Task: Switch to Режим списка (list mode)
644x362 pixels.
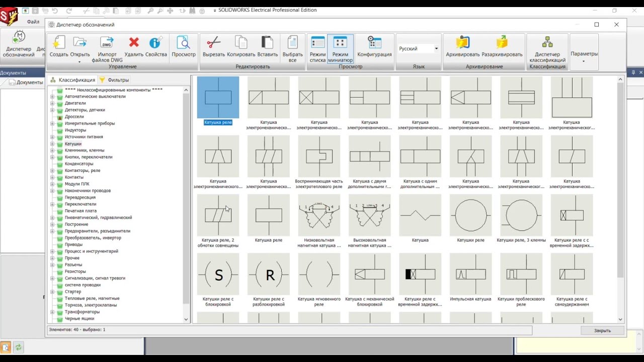Action: [317, 49]
